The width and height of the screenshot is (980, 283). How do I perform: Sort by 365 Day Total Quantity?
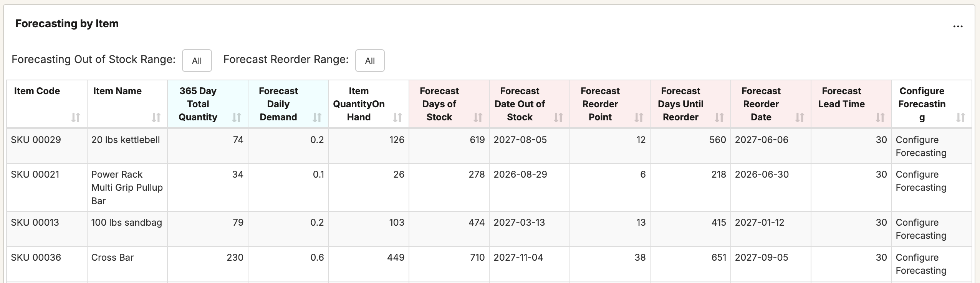[x=237, y=118]
